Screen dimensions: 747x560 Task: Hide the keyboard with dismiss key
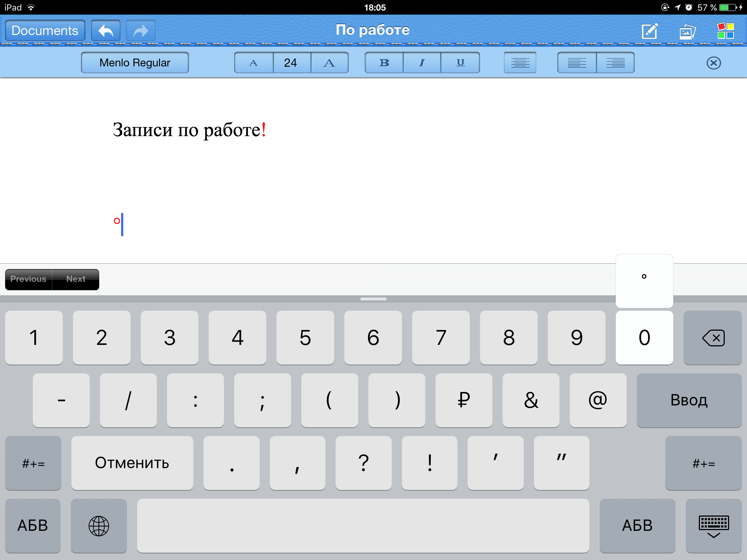pyautogui.click(x=713, y=526)
